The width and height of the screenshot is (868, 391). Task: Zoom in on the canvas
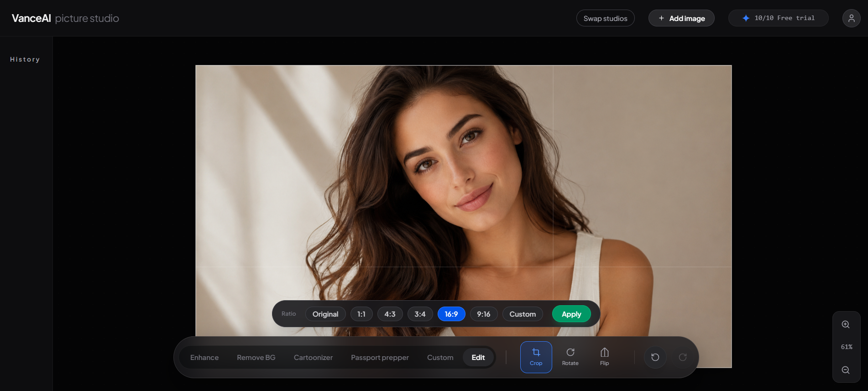846,324
